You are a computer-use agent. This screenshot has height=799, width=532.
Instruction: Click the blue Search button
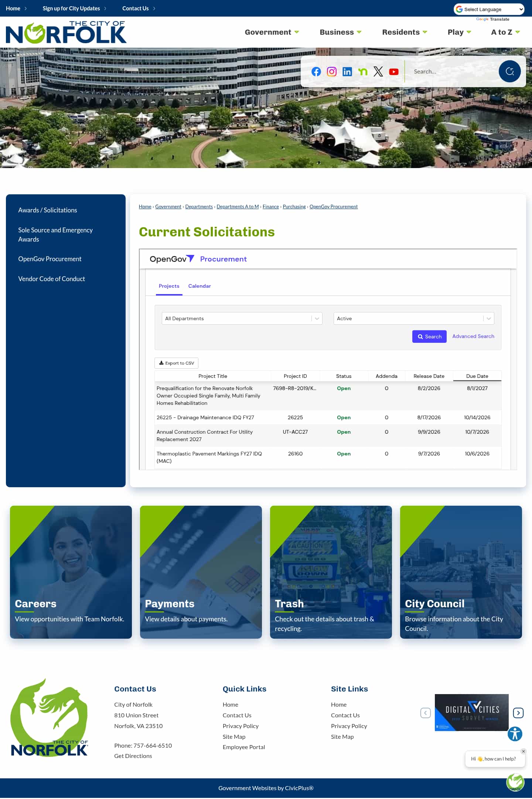click(x=429, y=337)
